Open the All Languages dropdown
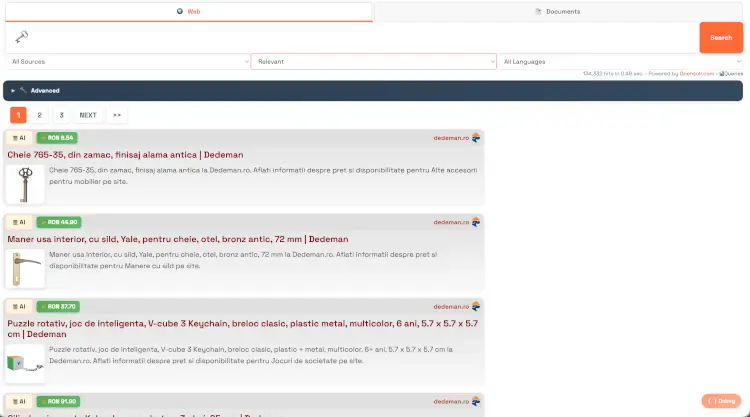The height and width of the screenshot is (417, 750). (x=620, y=62)
